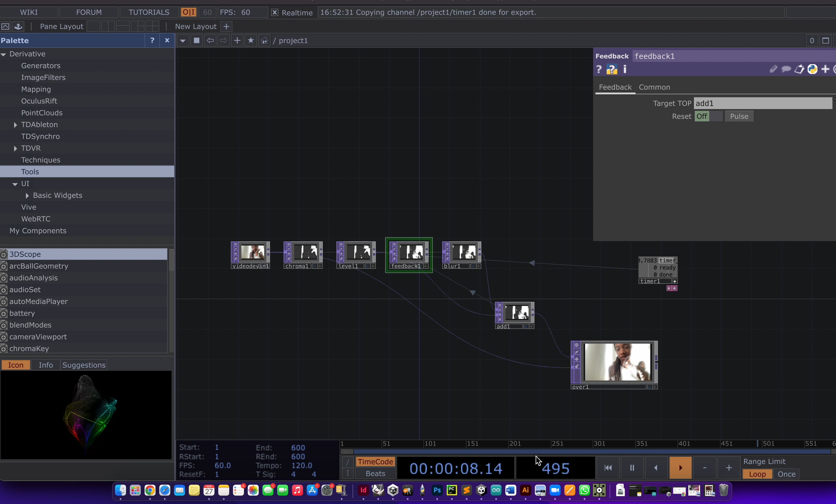Click plus icon in network path bar
This screenshot has height=504, width=836.
tap(237, 41)
